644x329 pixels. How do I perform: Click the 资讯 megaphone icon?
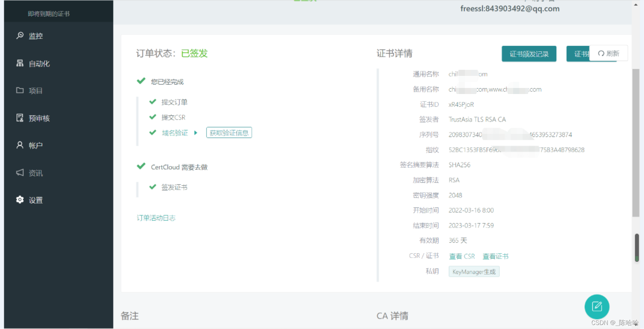point(20,173)
